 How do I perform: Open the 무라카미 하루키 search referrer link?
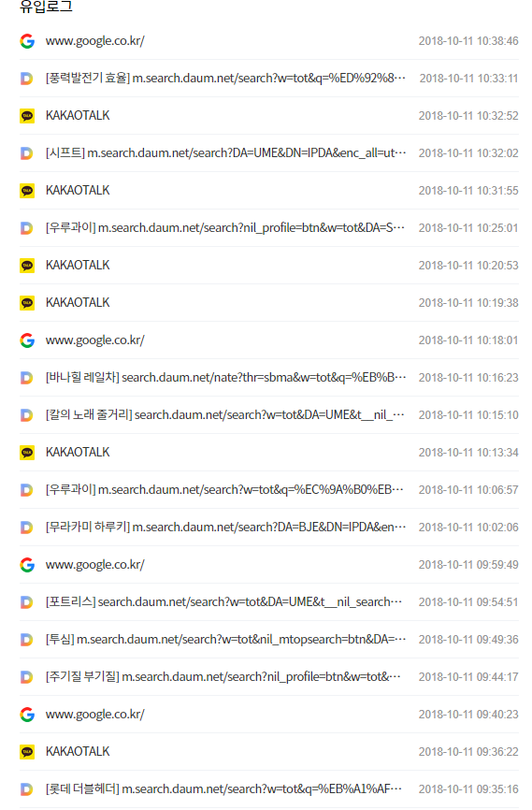tap(225, 527)
